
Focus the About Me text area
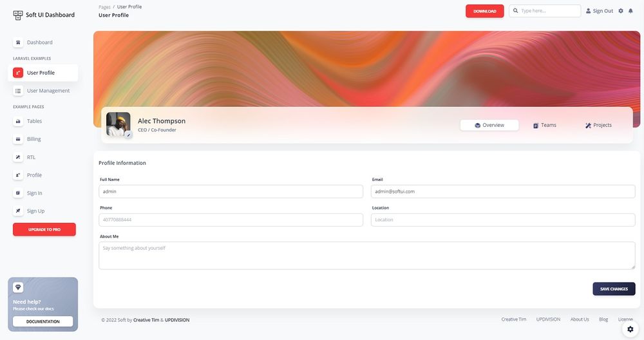click(367, 256)
